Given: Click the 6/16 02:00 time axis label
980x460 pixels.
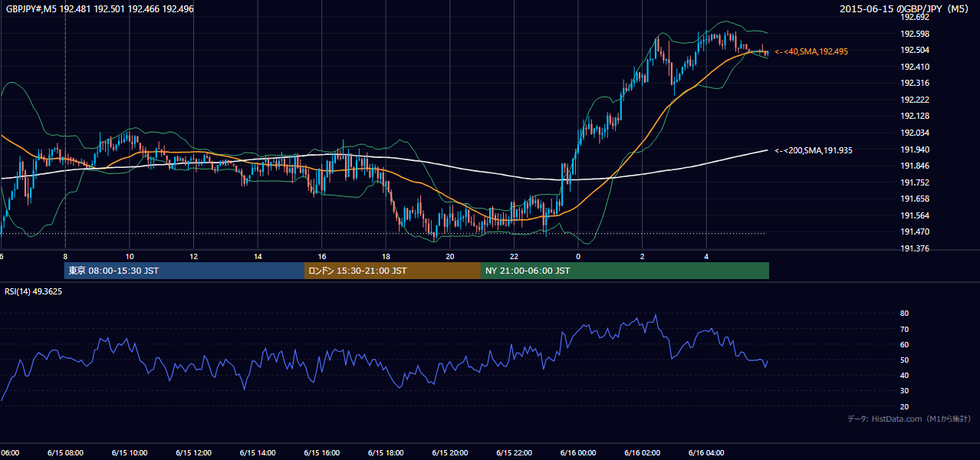Looking at the screenshot, I should click(x=642, y=453).
